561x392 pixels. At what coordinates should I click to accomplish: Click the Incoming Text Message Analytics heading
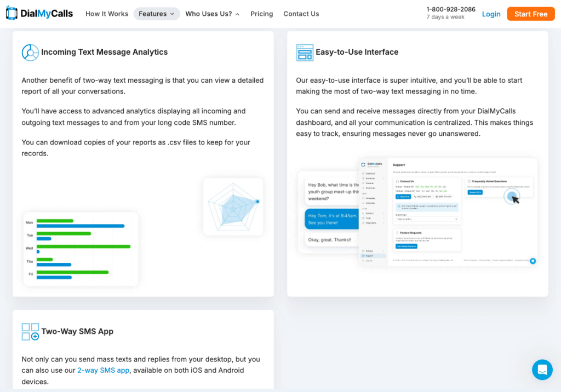[x=104, y=53]
